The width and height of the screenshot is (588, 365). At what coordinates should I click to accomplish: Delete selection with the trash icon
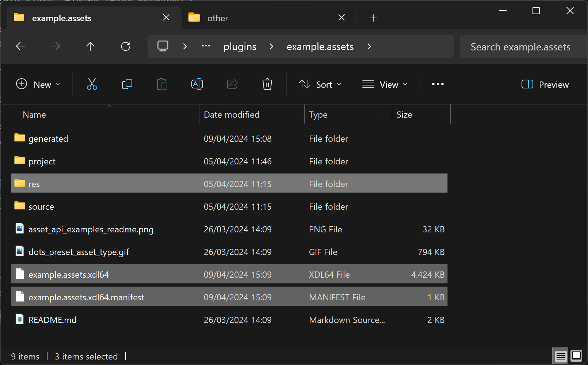(267, 84)
